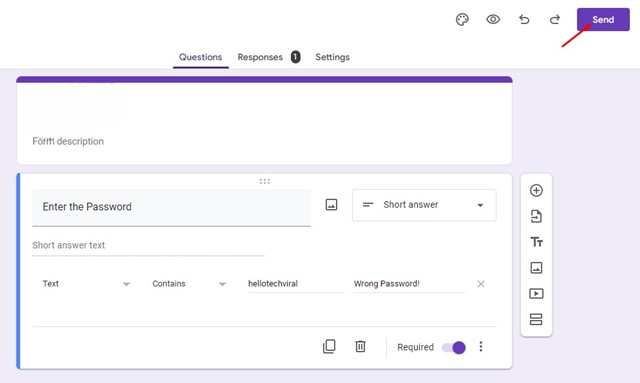Viewport: 640px width, 383px height.
Task: Switch to the Questions tab
Action: 200,57
